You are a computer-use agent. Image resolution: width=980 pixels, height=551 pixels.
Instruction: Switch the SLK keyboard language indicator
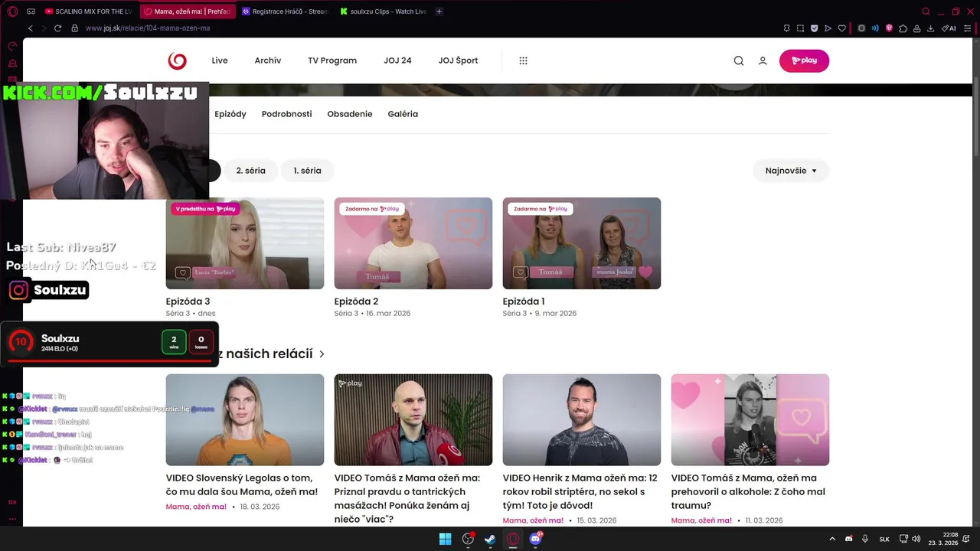(x=884, y=539)
